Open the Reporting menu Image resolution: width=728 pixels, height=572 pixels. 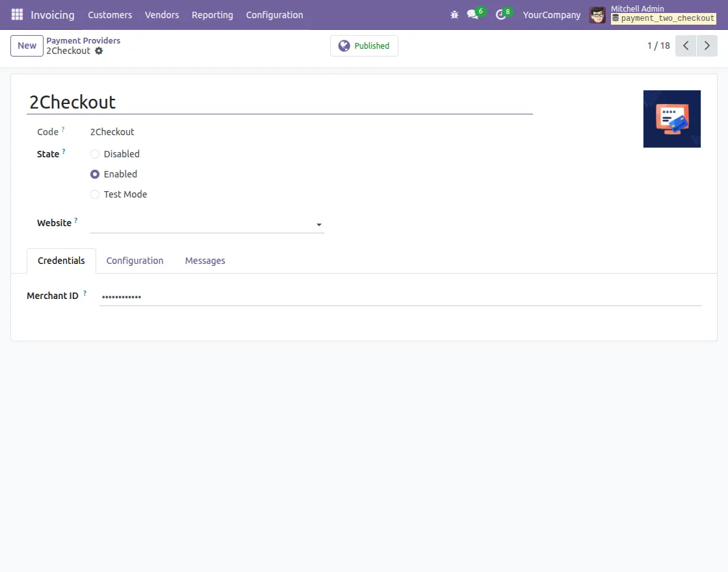[212, 14]
